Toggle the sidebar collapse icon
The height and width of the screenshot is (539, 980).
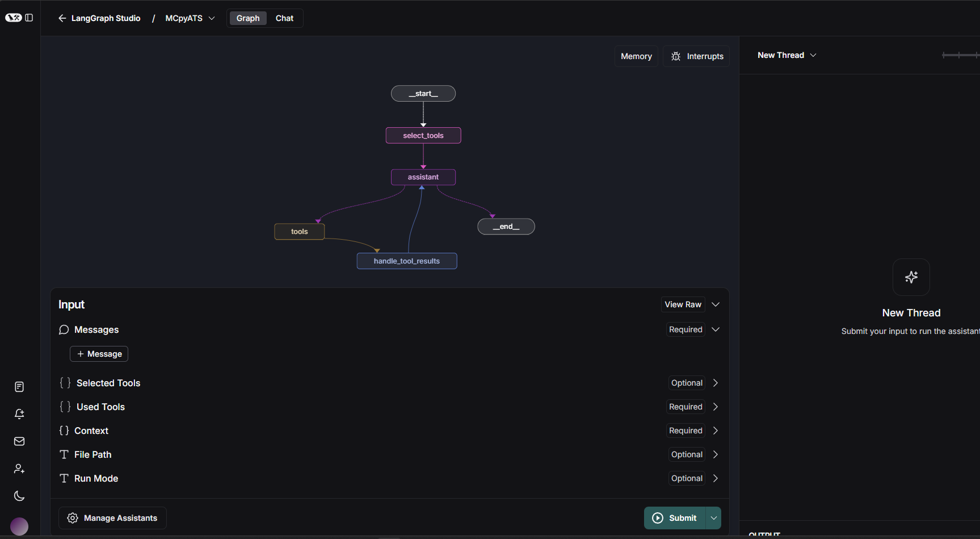(29, 18)
